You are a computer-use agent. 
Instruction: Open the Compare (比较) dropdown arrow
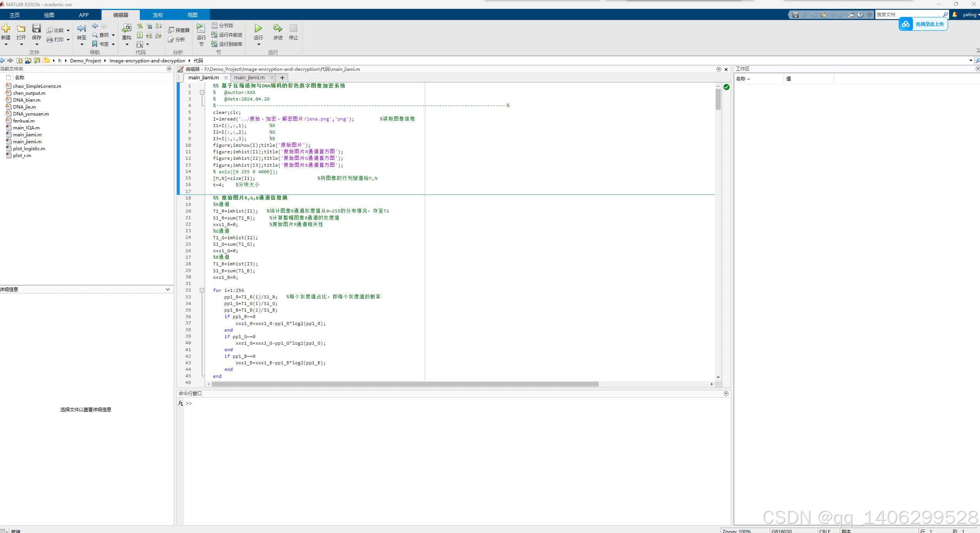(68, 30)
